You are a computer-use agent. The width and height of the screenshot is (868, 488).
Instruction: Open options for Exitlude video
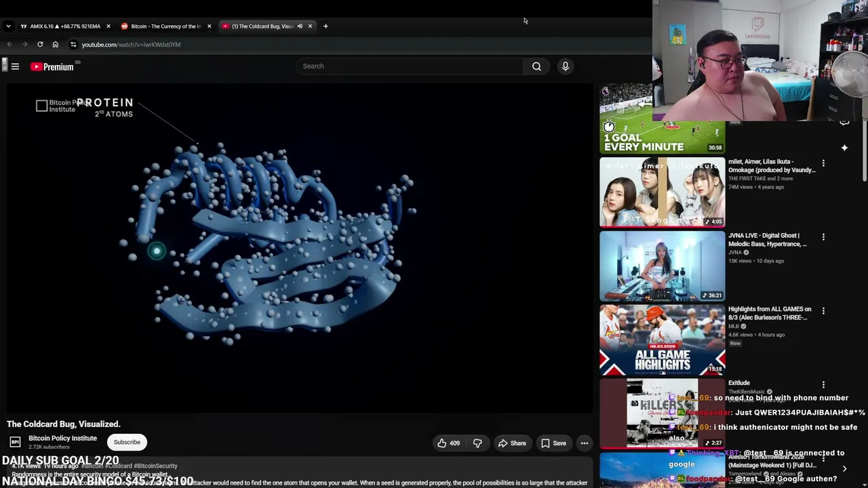point(823,385)
